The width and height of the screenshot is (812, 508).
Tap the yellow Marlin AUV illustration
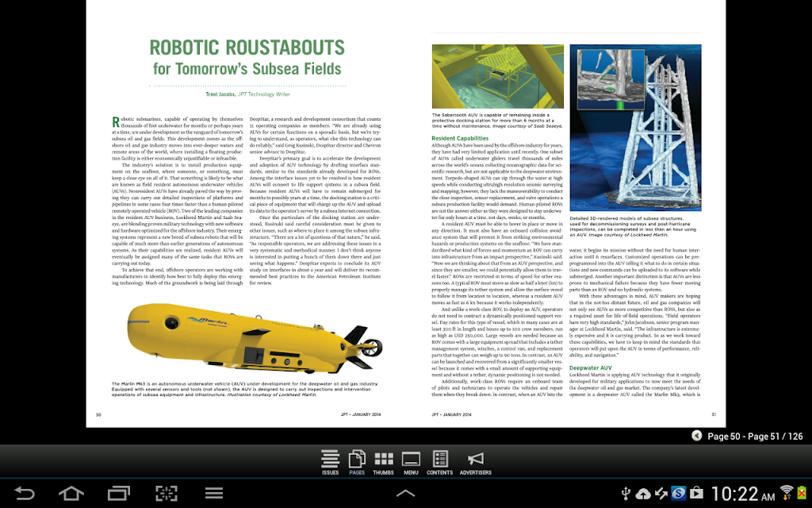[x=255, y=337]
